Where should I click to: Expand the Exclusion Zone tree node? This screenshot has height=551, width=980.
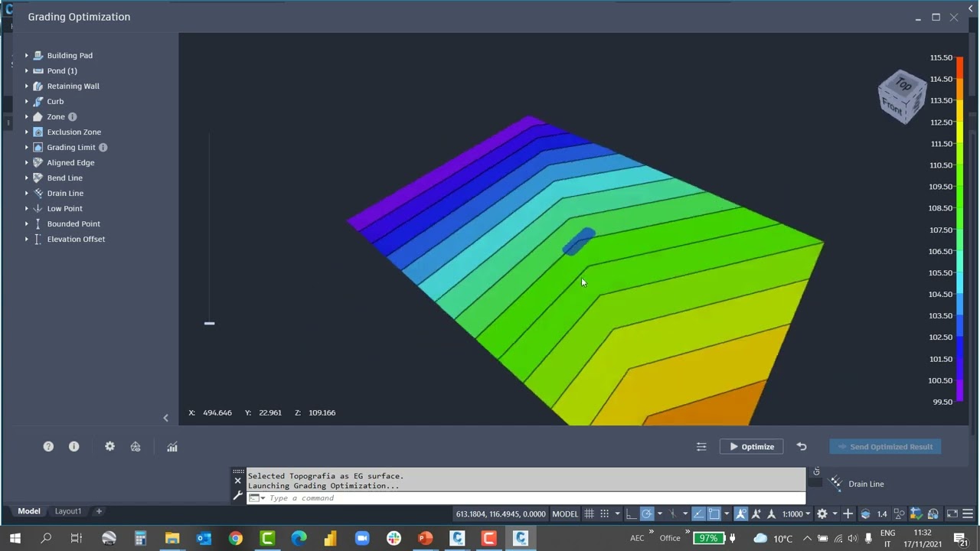tap(26, 132)
